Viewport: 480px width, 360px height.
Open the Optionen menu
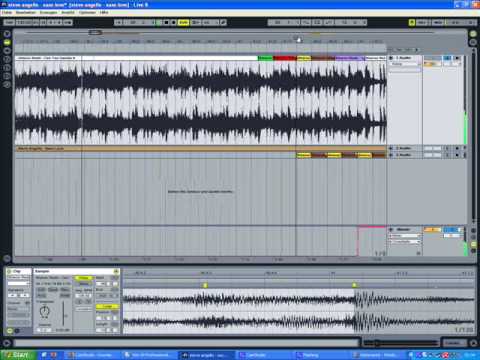pyautogui.click(x=87, y=12)
